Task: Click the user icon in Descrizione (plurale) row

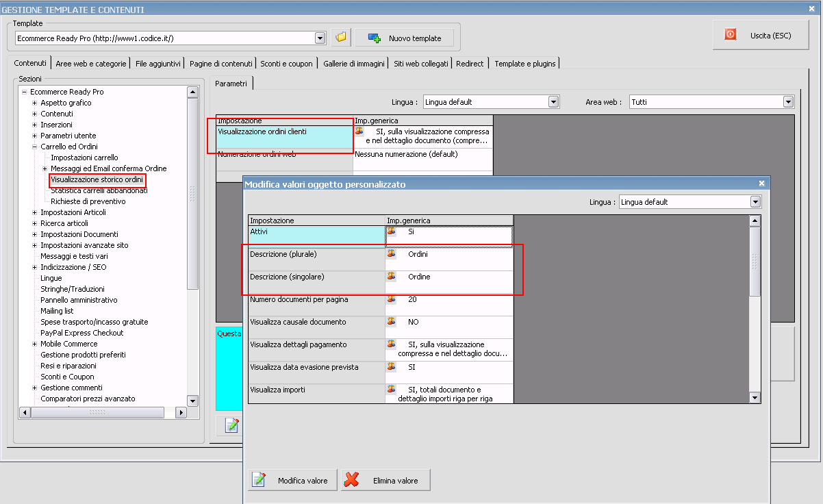Action: tap(392, 254)
